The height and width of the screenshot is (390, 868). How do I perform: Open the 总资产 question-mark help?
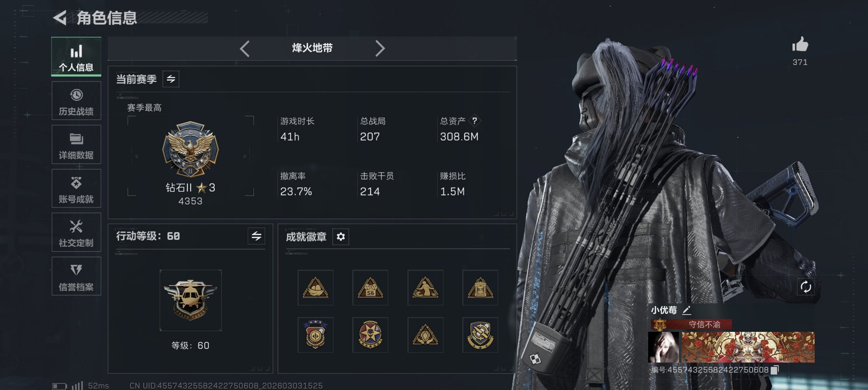(x=475, y=121)
